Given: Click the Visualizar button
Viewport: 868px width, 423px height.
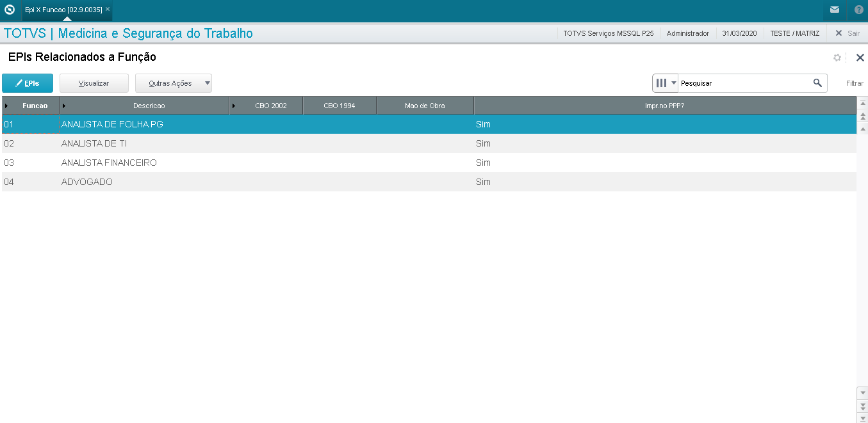Looking at the screenshot, I should point(94,83).
